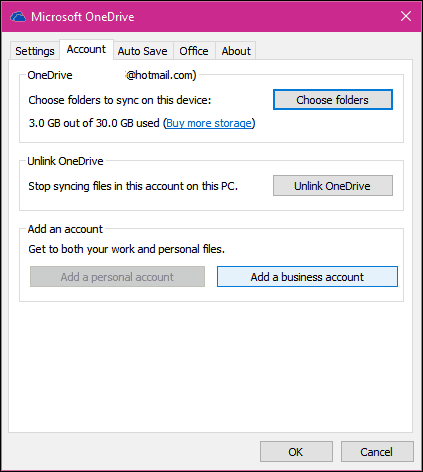Click the OneDrive cloud icon in title bar
423x472 pixels.
point(18,17)
